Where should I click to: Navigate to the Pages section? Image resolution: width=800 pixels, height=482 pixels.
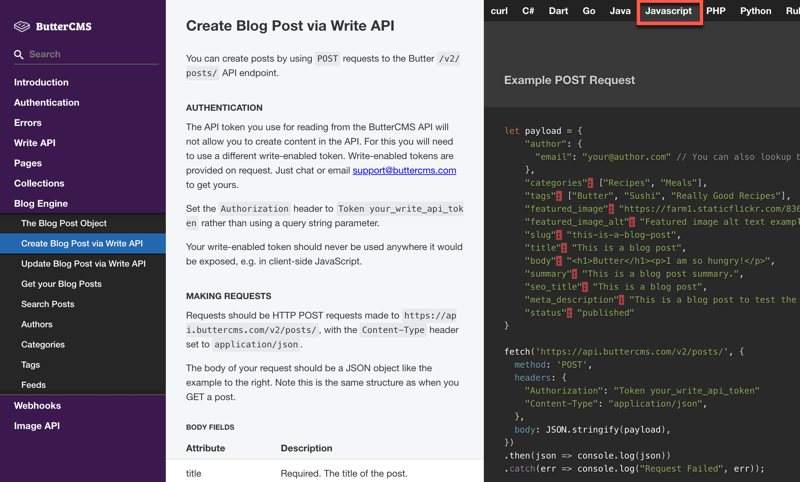(28, 163)
